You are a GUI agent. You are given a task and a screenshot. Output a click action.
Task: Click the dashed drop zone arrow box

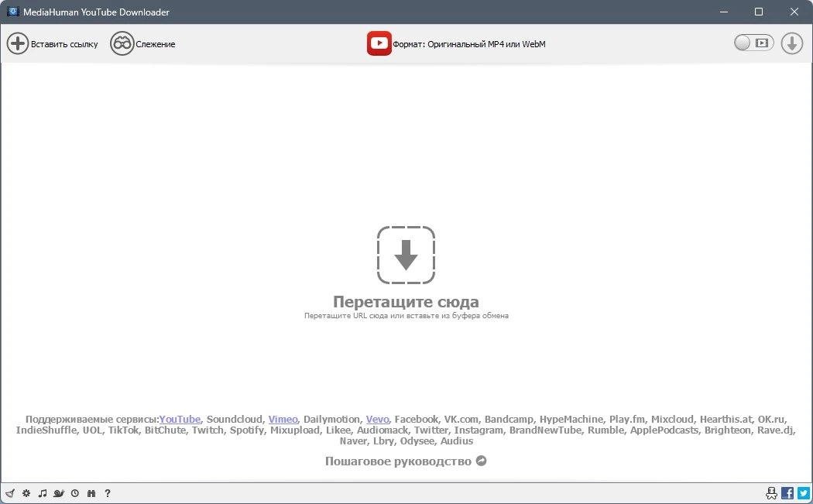(x=406, y=255)
